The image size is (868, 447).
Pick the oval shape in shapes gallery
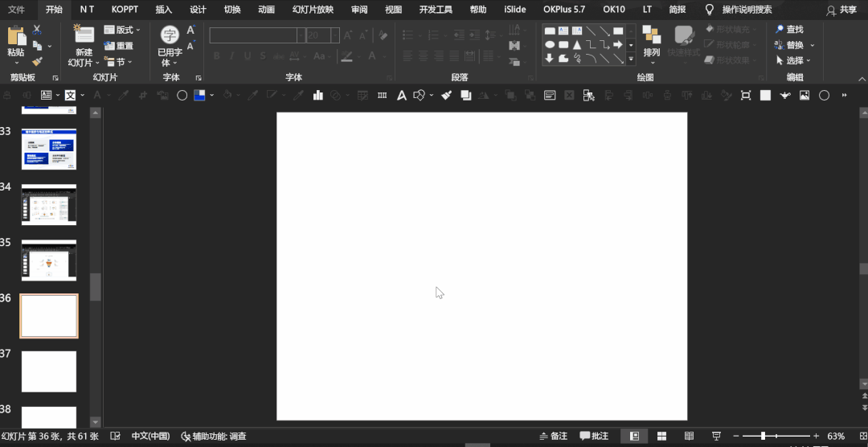click(550, 45)
